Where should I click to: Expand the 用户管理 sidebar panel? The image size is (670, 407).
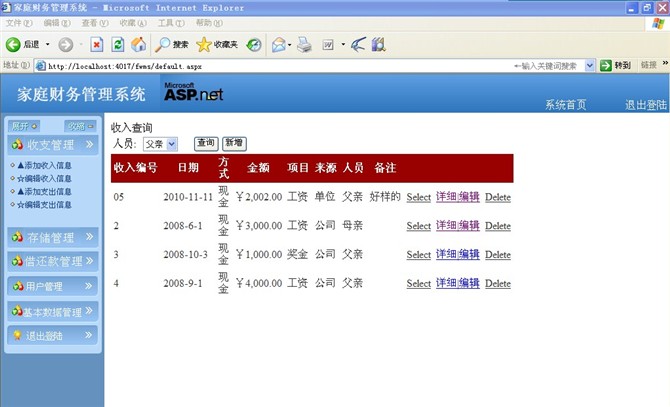[x=88, y=285]
